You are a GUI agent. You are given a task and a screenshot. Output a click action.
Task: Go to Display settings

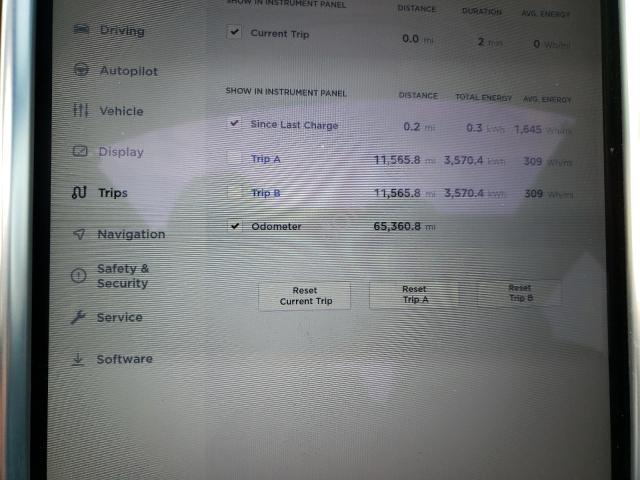tap(108, 151)
